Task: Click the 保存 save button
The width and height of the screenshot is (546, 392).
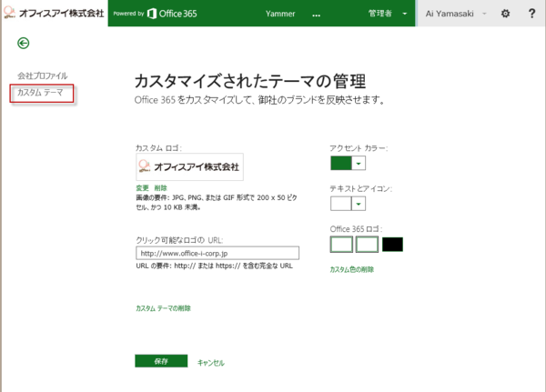Action: tap(161, 361)
